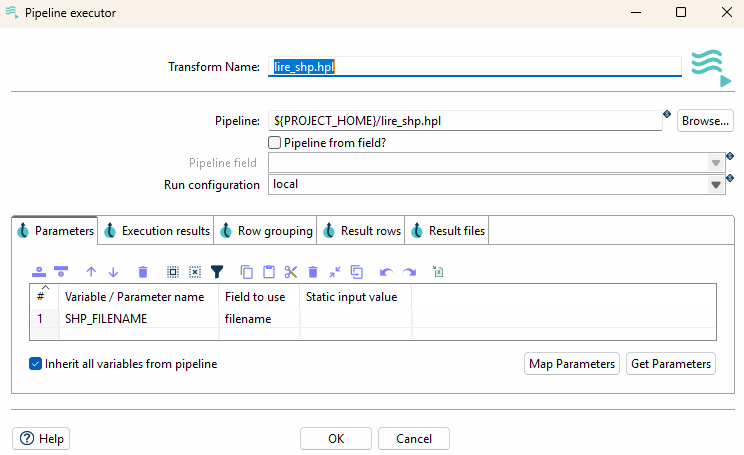Uncheck 'Inherit all variables from pipeline'
This screenshot has height=455, width=744.
pos(36,364)
